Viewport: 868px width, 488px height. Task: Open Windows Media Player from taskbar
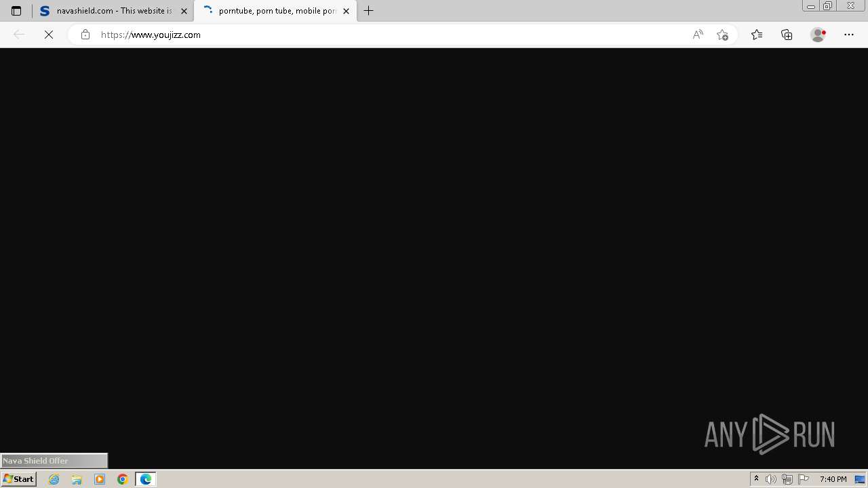coord(100,479)
